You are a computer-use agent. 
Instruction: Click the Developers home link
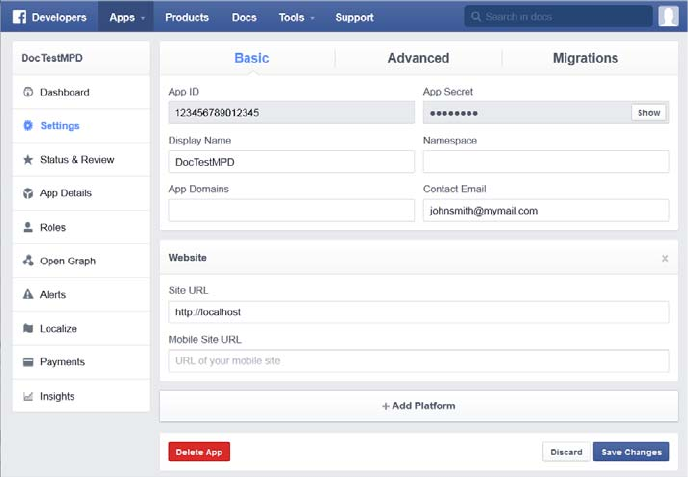point(59,17)
